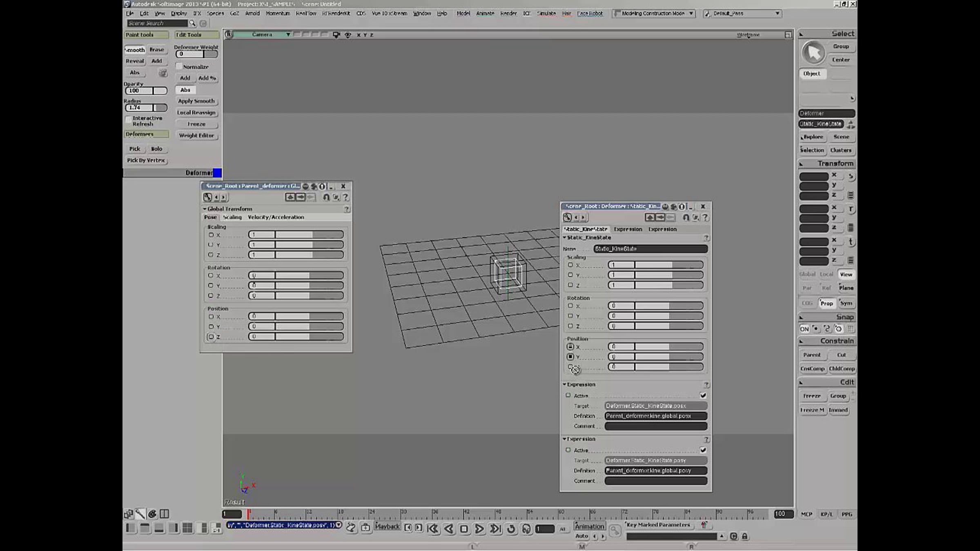This screenshot has height=551, width=980.
Task: Toggle the Snap ON button
Action: 804,329
